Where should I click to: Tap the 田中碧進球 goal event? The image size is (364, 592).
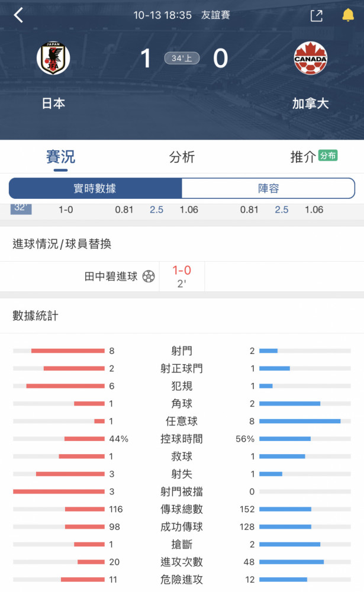point(111,276)
